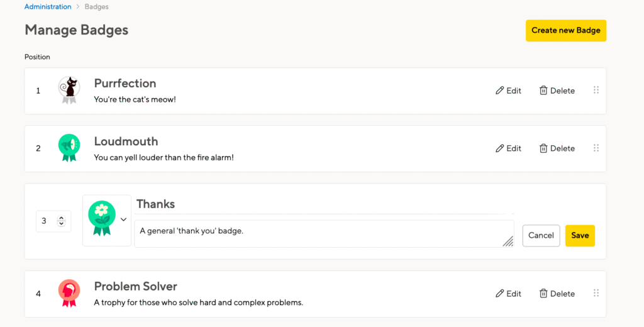
Task: Delete the Purrfection badge
Action: pyautogui.click(x=557, y=91)
